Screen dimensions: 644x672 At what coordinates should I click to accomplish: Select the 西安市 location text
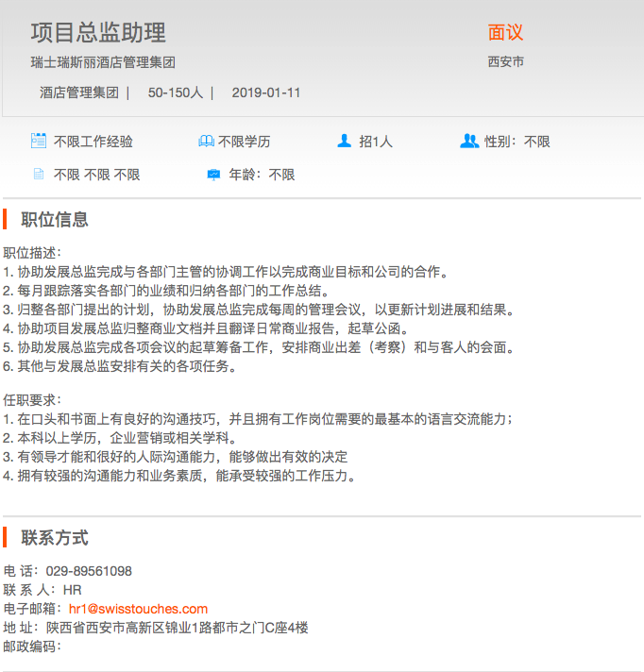click(505, 62)
